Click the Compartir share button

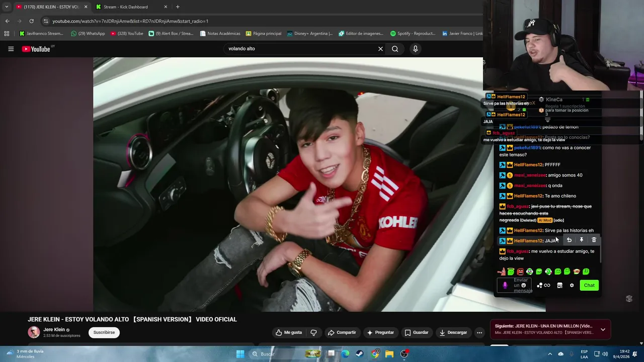pos(342,332)
